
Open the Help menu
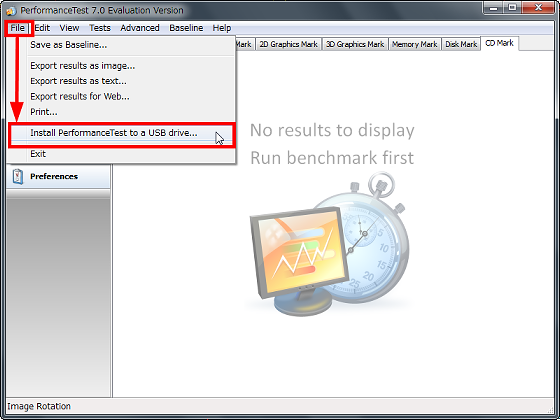click(221, 28)
